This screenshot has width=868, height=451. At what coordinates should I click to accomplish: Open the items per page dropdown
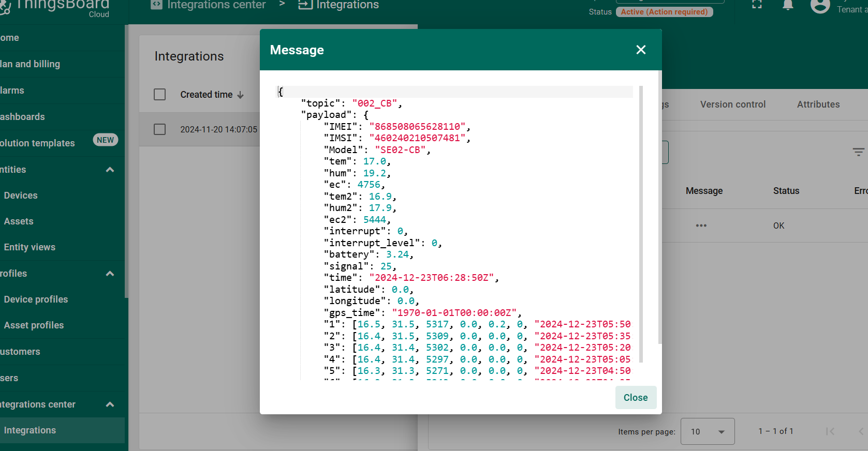[x=708, y=431]
